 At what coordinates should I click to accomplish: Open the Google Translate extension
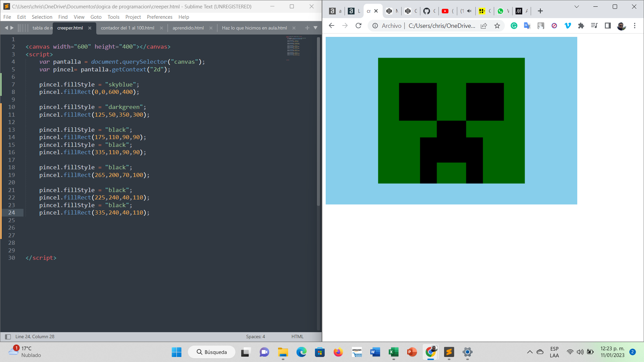pos(527,26)
